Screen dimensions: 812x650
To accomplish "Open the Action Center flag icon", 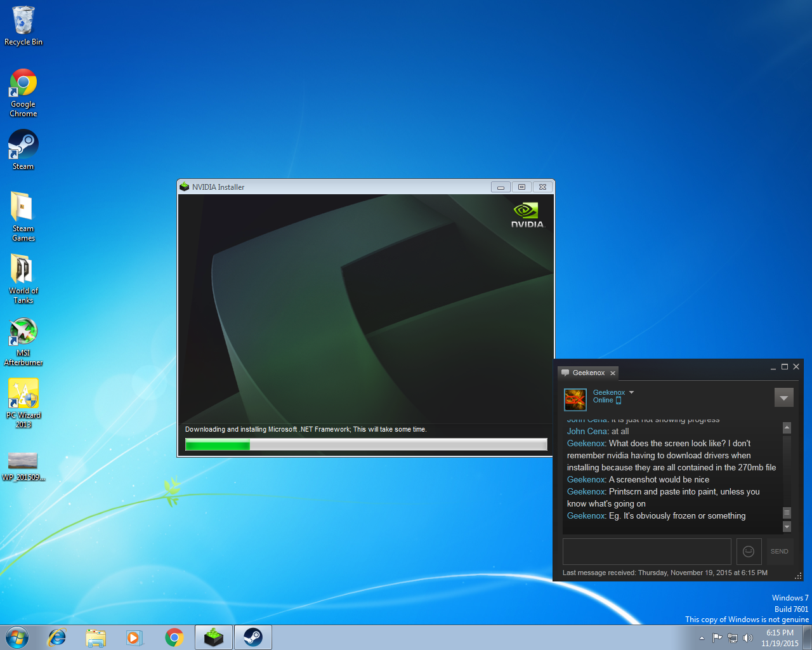I will click(717, 638).
